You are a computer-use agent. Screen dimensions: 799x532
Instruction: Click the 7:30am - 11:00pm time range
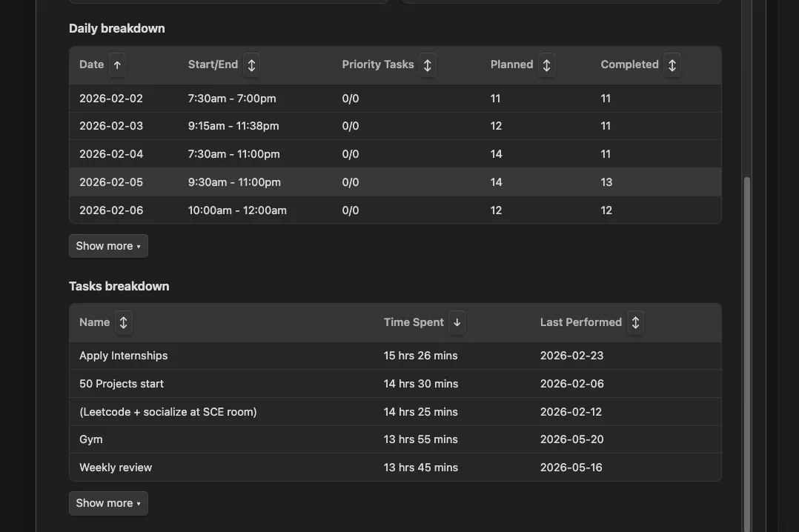(234, 154)
